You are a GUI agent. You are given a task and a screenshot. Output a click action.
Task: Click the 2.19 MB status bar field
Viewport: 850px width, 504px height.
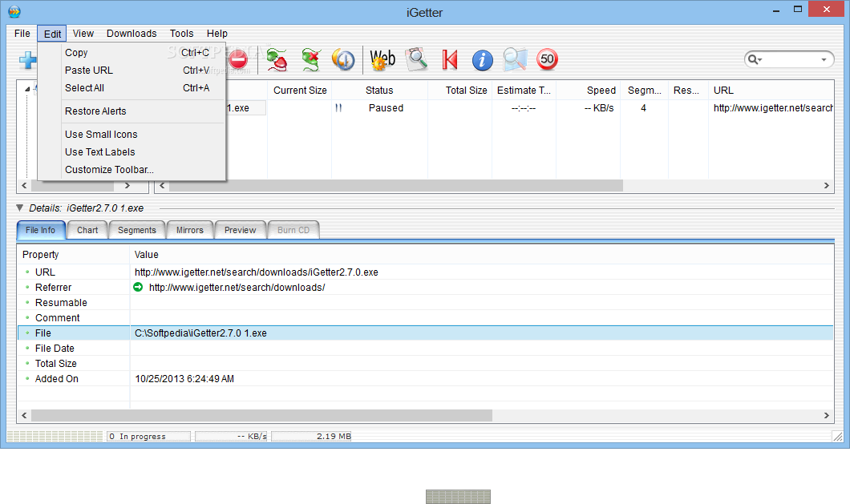coord(312,436)
